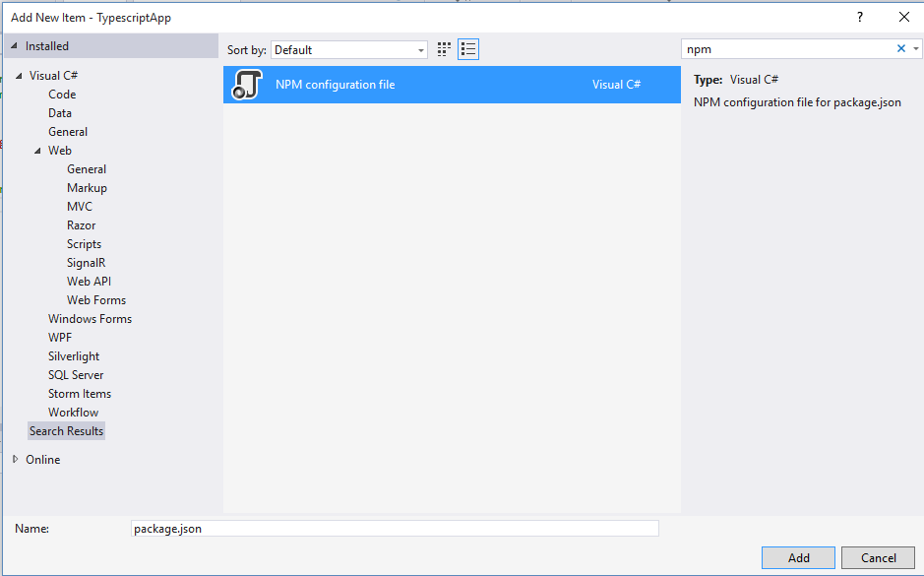Open the search box options arrow
Screen dimensions: 924x576
coord(916,48)
